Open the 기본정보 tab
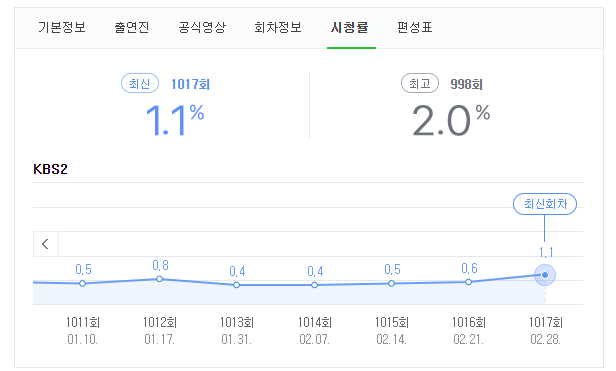This screenshot has height=371, width=616. (62, 28)
